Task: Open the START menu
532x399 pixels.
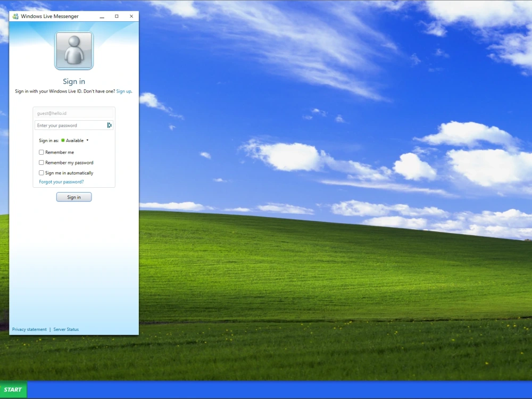Action: coord(13,389)
